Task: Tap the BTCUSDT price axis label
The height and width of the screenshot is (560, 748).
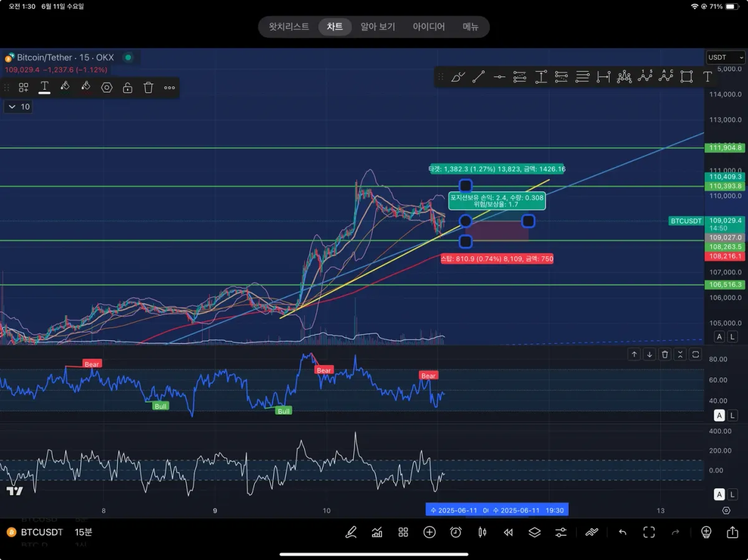Action: [x=686, y=221]
